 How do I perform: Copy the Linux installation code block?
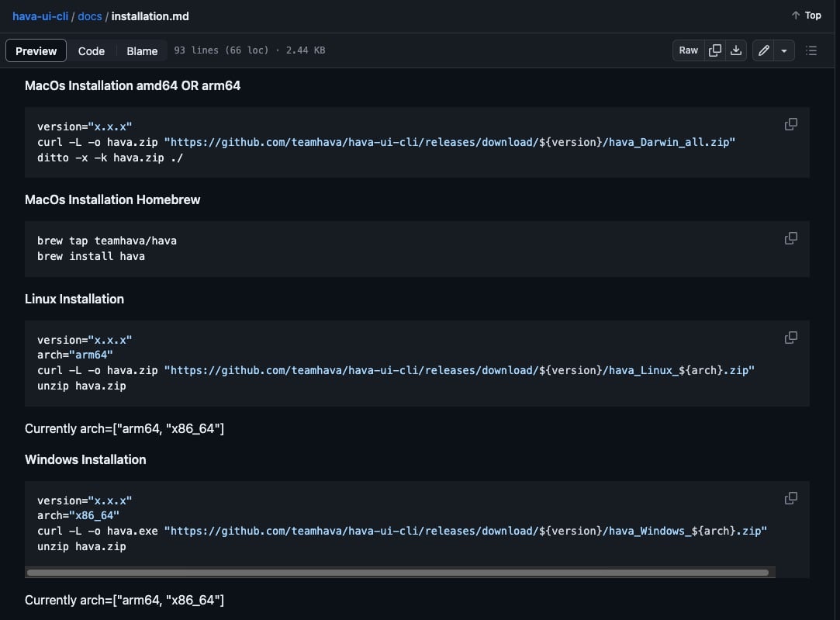[790, 338]
